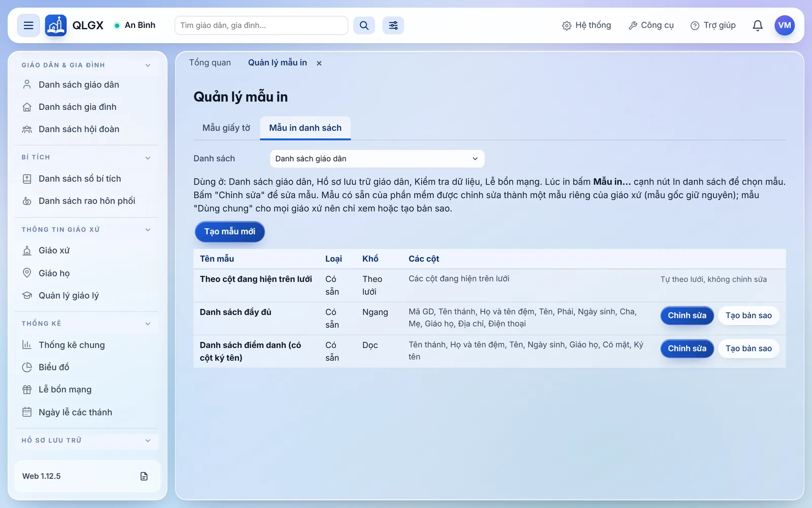Select the Theo cột đang hiện trên lưới row

(490, 285)
